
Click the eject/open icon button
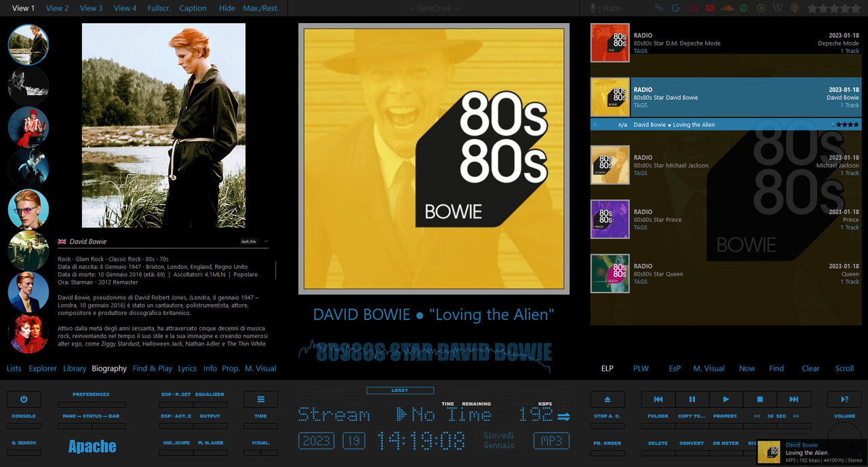tap(607, 399)
